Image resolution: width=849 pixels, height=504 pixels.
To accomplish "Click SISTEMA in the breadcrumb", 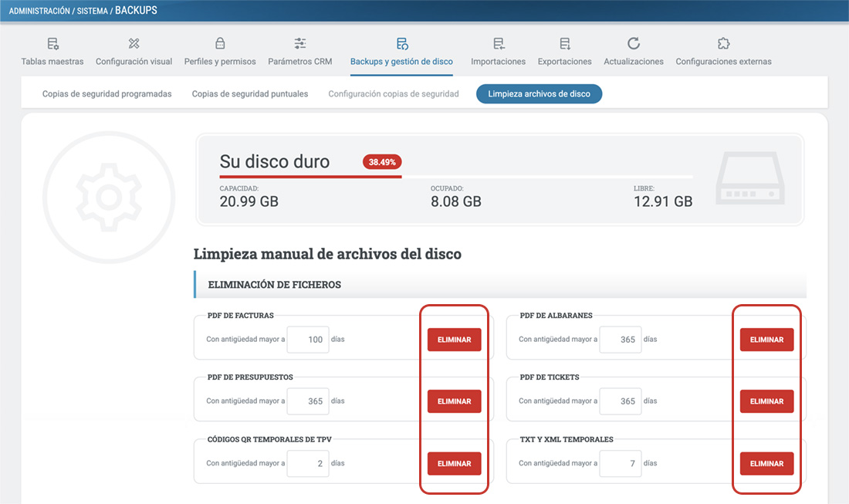I will [92, 11].
